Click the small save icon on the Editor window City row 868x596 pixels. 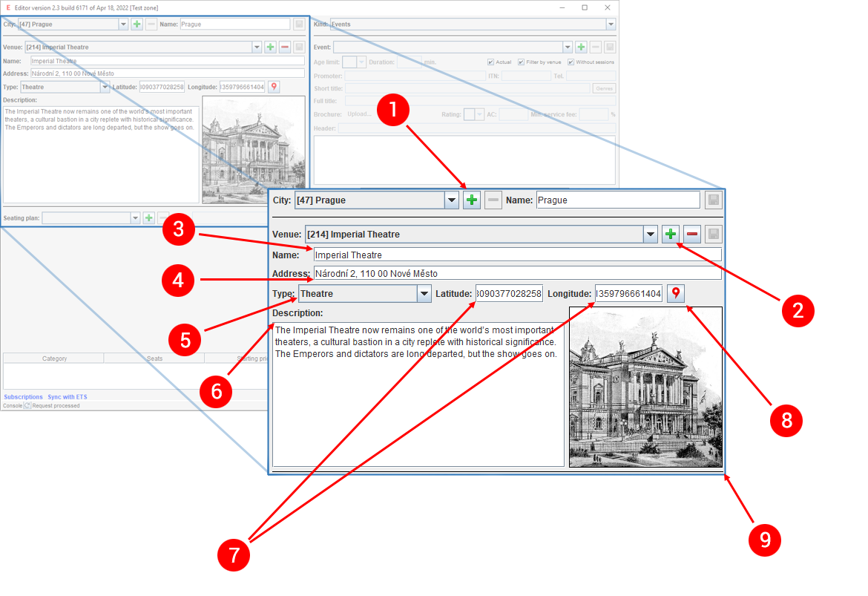pos(299,24)
